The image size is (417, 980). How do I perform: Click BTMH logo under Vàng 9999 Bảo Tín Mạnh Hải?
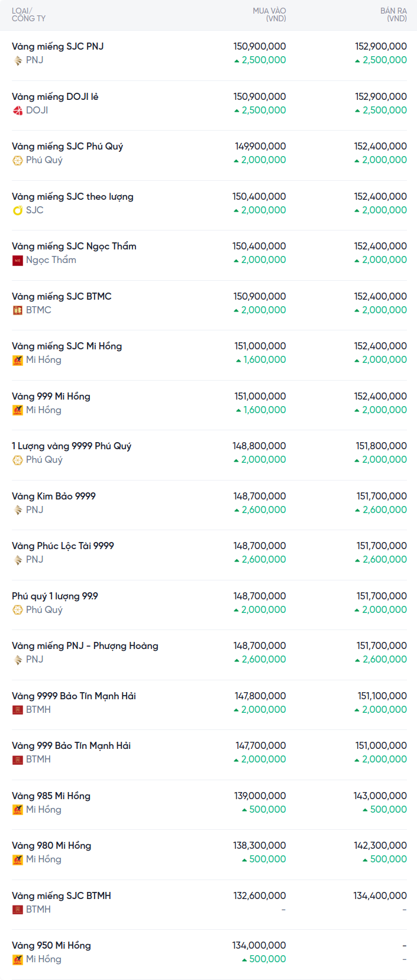[x=18, y=710]
